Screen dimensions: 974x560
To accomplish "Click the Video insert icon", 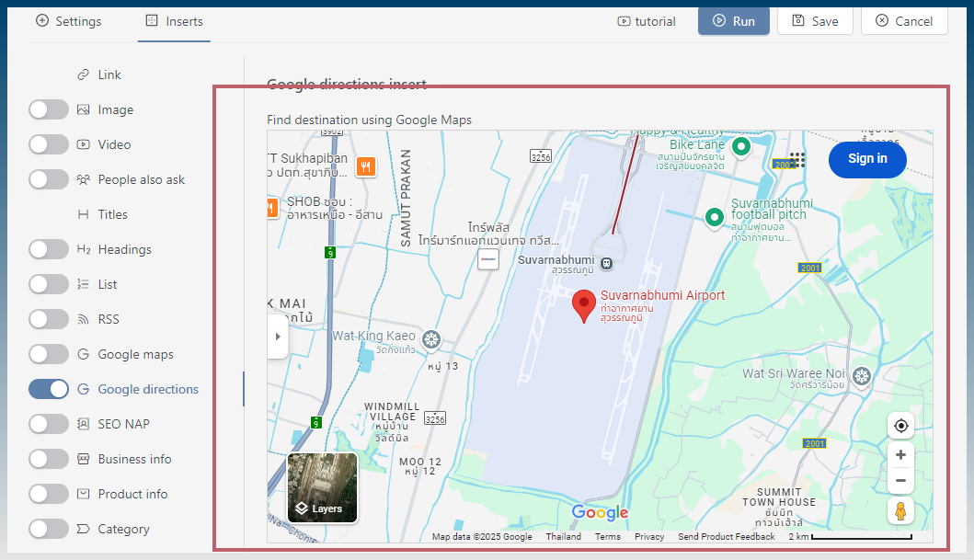I will (x=84, y=144).
